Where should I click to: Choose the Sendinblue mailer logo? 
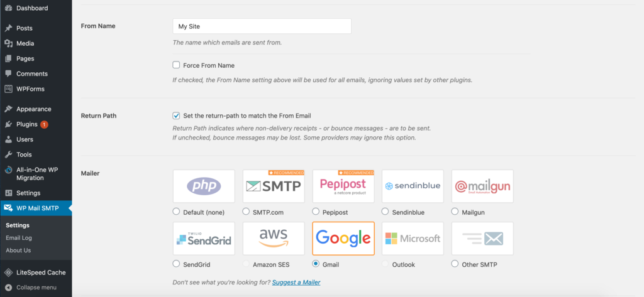tap(413, 186)
